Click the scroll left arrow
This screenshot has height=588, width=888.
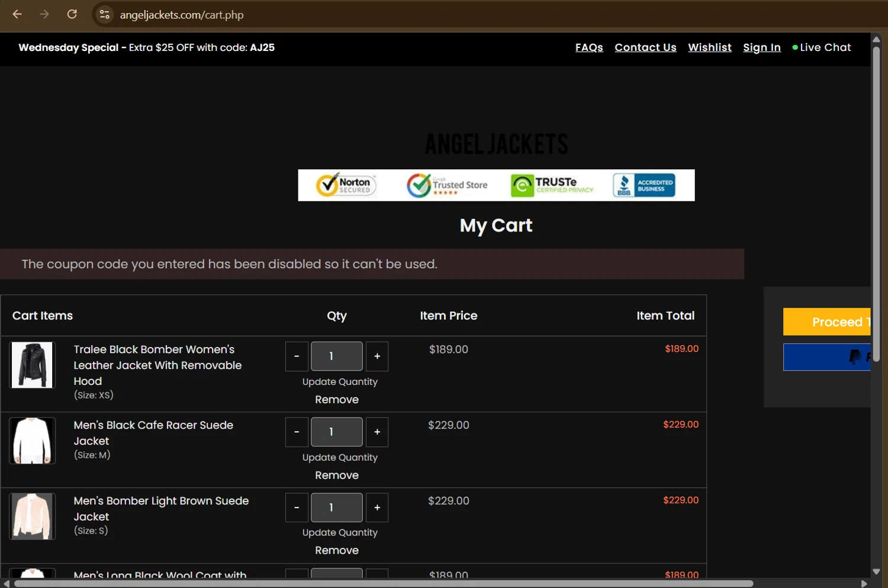click(7, 583)
